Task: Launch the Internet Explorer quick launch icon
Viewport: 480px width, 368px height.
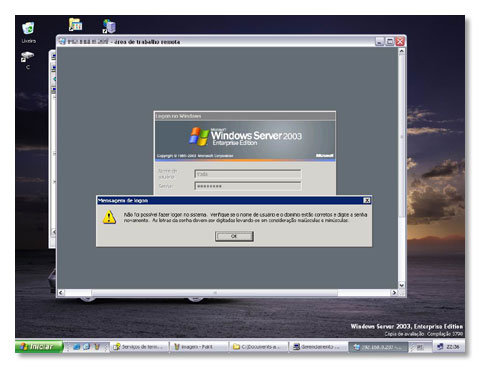Action: (77, 347)
